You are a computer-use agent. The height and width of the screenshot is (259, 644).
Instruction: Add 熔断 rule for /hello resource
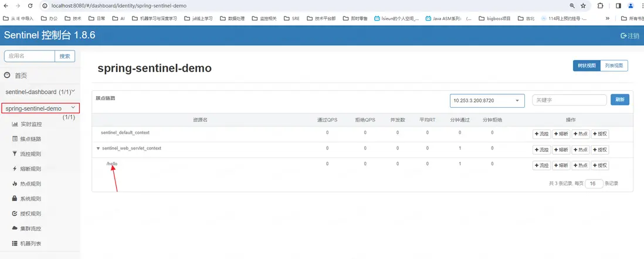click(x=561, y=165)
